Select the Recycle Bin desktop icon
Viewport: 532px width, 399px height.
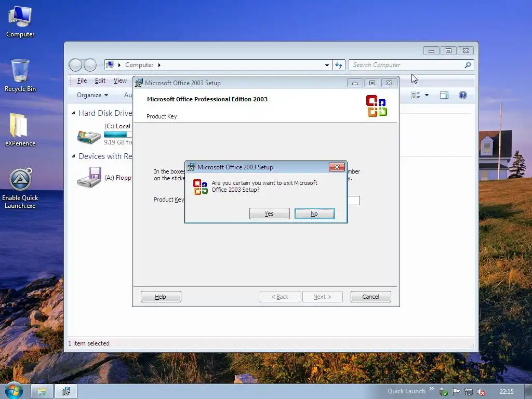(x=20, y=76)
